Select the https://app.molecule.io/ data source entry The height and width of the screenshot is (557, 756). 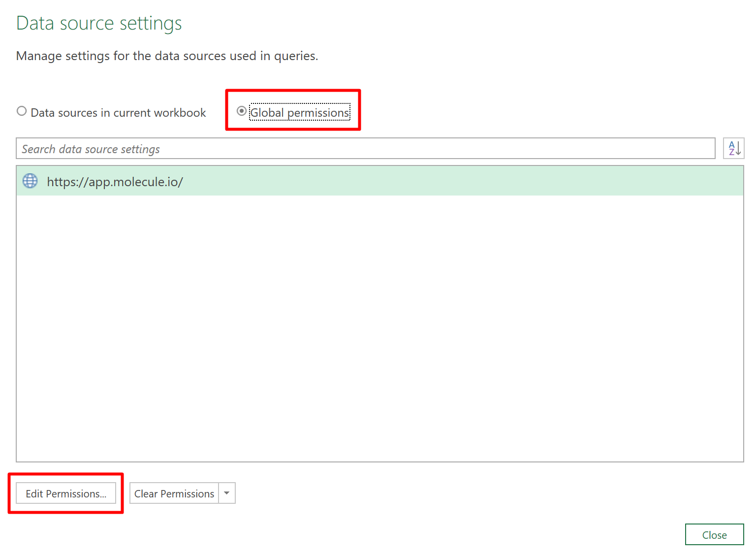115,182
